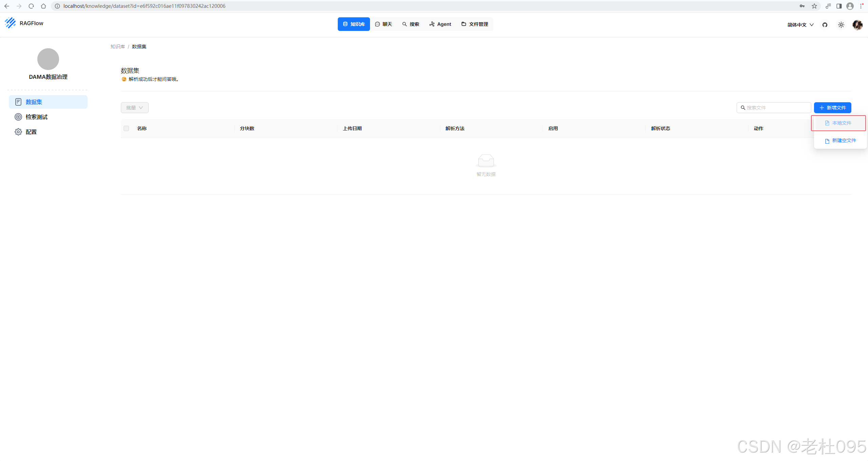Open 简体中文 language dropdown
The width and height of the screenshot is (868, 461).
[x=800, y=25]
